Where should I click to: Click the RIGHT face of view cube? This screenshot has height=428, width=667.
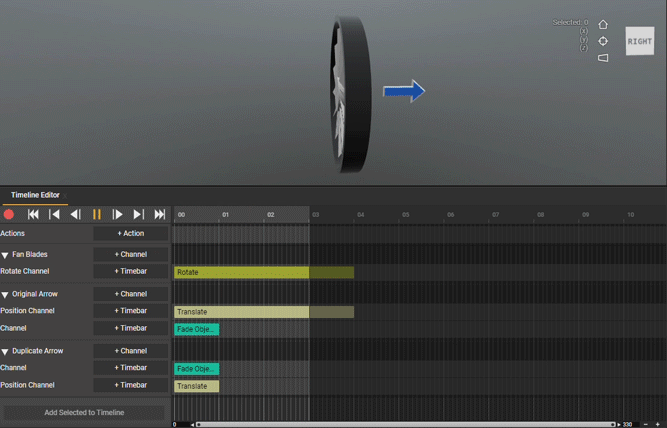[x=639, y=41]
